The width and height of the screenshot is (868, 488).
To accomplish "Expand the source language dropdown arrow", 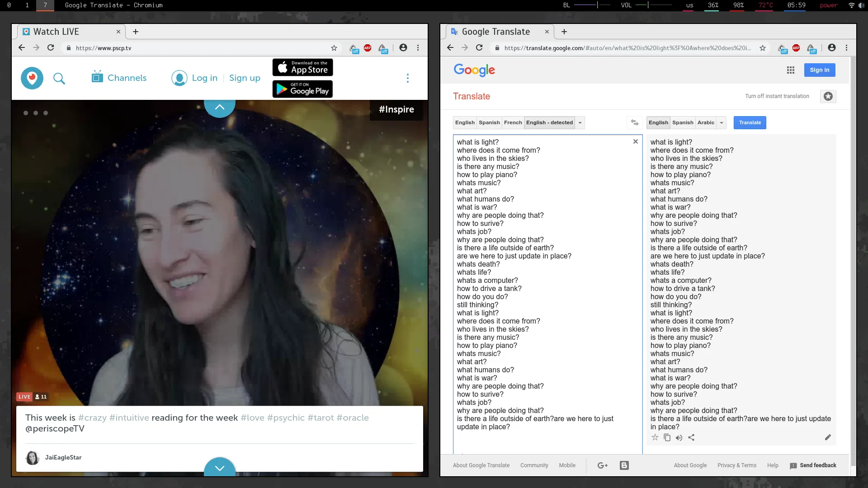I will 580,123.
